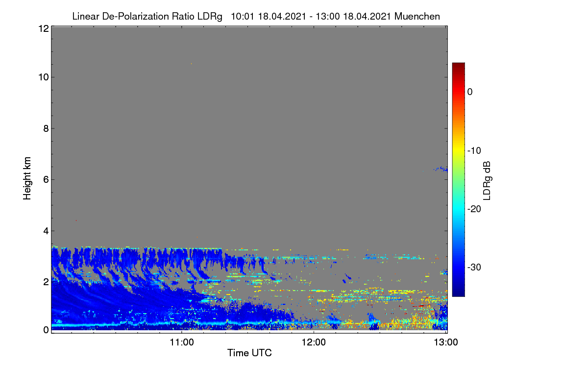Screen dimensions: 588x392
Task: Click the colorbar 0 dB label
Action: pos(470,92)
